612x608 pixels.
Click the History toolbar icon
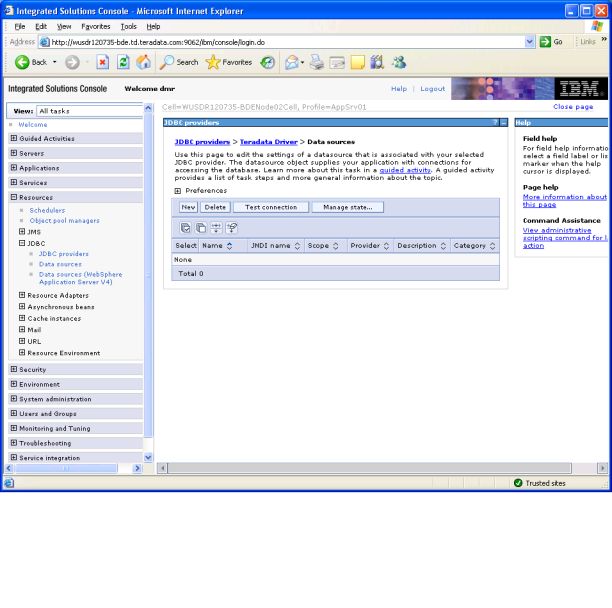tap(268, 62)
